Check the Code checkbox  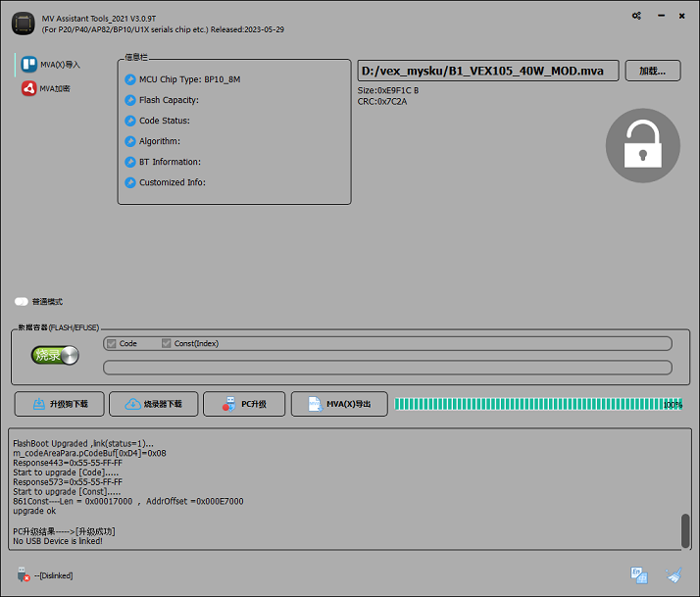pos(113,344)
